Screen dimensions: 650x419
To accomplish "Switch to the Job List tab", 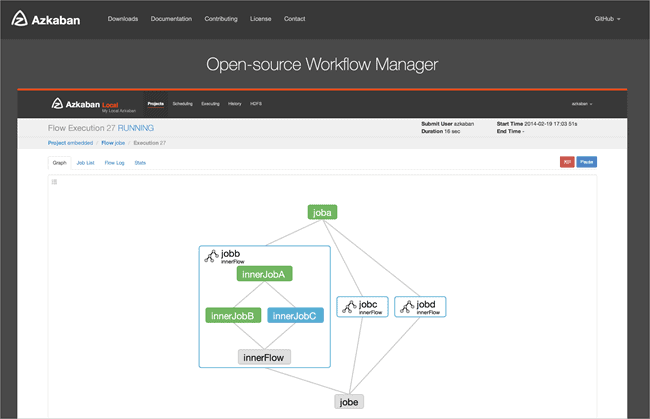I will (85, 163).
